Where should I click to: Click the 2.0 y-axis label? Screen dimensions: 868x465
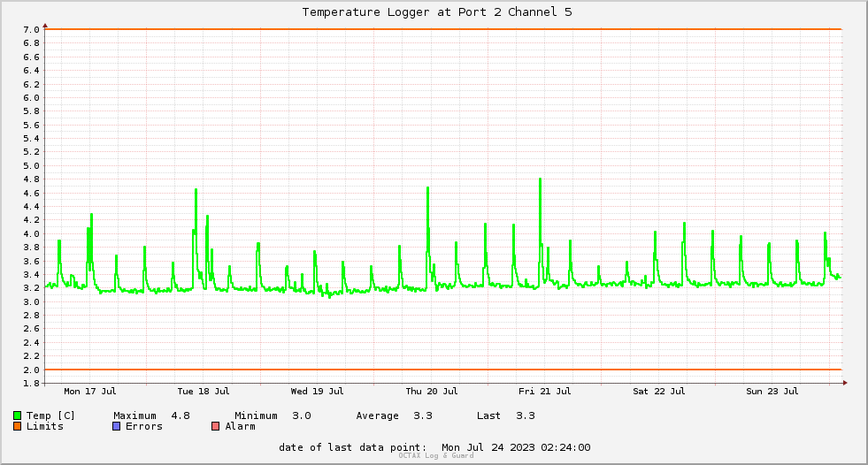coord(32,370)
